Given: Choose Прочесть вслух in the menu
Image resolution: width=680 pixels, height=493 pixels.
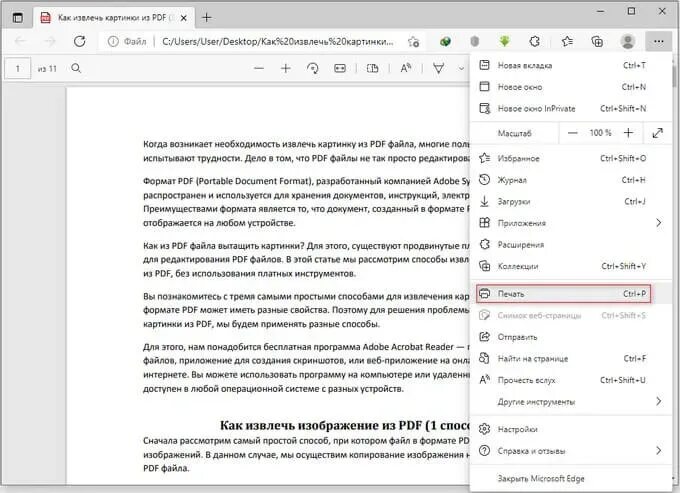Looking at the screenshot, I should click(570, 380).
